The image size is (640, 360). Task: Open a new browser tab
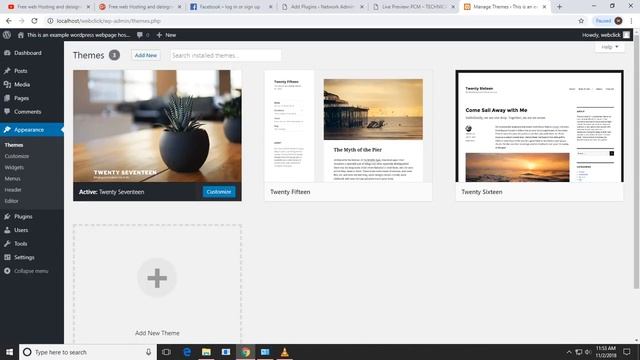tap(560, 7)
